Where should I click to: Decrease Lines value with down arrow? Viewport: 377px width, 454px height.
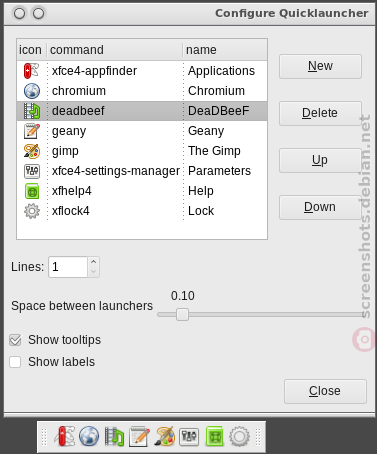click(x=94, y=272)
